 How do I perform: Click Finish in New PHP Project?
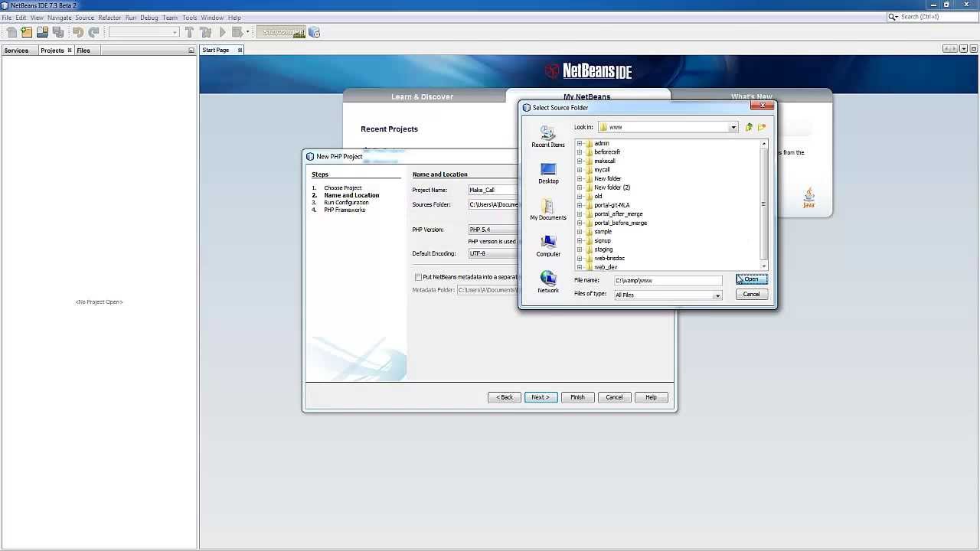tap(577, 397)
